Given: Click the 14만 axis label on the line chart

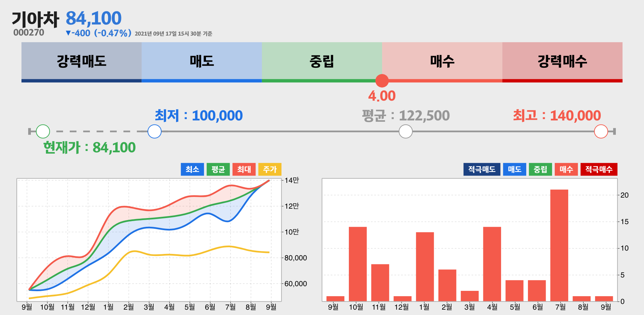Looking at the screenshot, I should click(292, 180).
